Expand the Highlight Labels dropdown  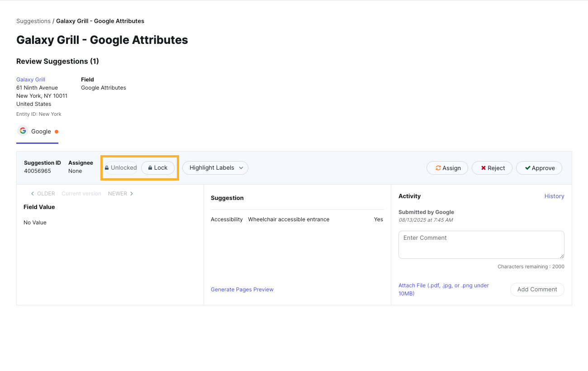click(215, 168)
